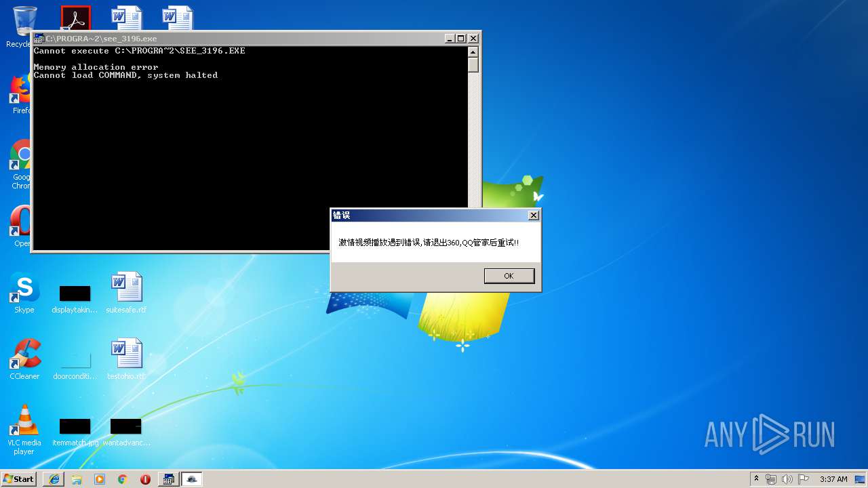Screen dimensions: 868x488
Task: Launch Opera from the taskbar
Action: [x=145, y=479]
